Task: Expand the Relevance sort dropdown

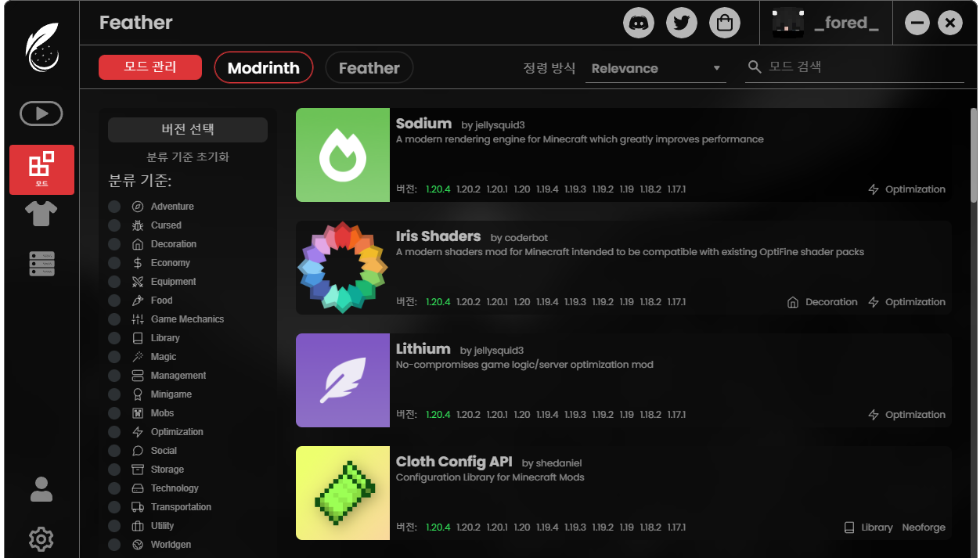Action: [x=655, y=68]
